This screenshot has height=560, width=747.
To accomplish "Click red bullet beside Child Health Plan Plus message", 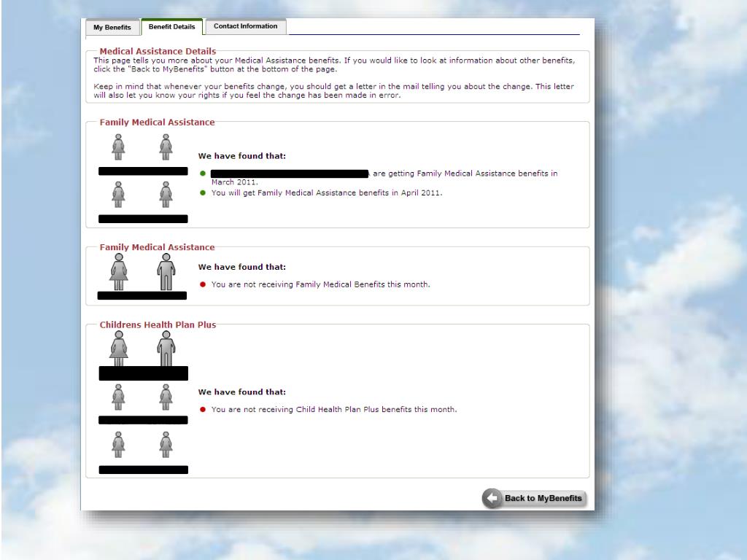I will coord(203,410).
